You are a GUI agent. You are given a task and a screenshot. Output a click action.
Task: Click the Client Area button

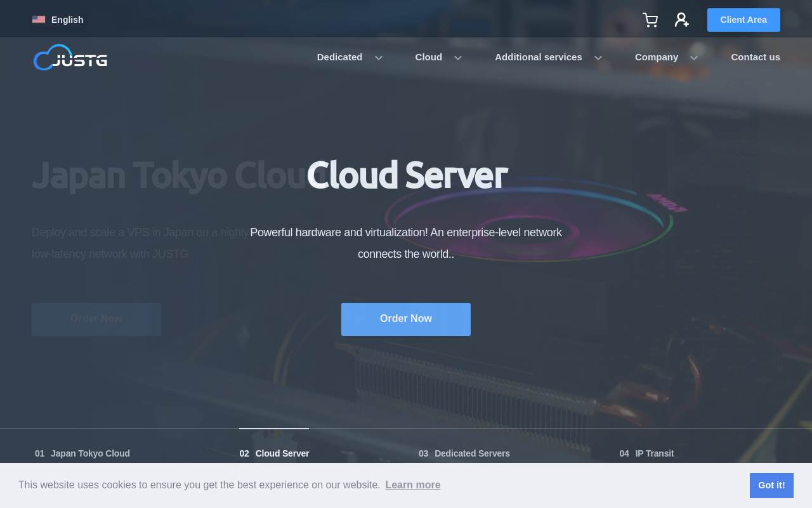click(x=743, y=20)
